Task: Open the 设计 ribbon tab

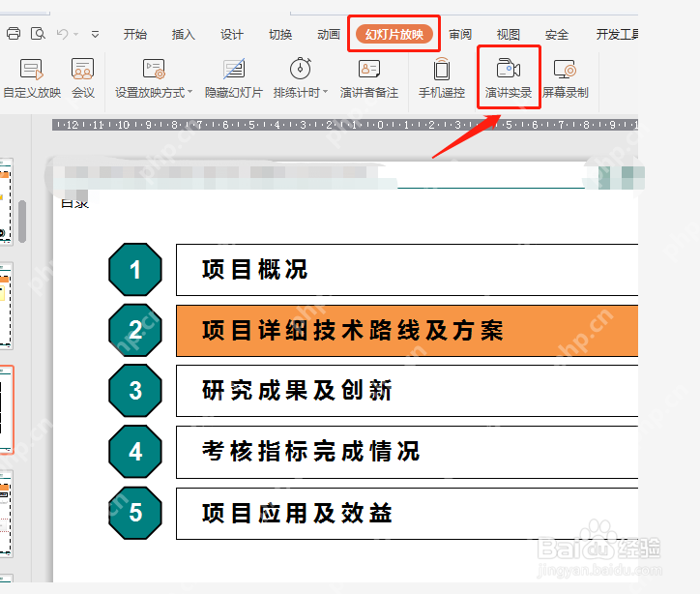Action: [x=232, y=35]
